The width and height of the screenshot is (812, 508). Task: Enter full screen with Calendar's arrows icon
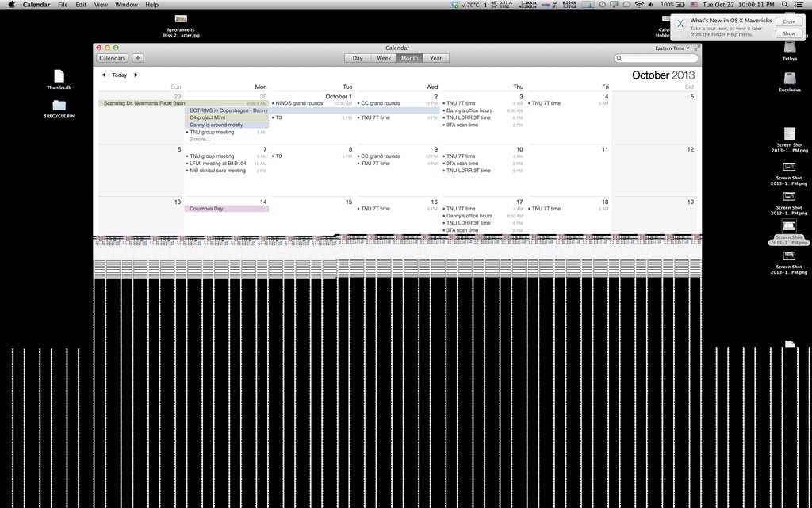coord(696,48)
